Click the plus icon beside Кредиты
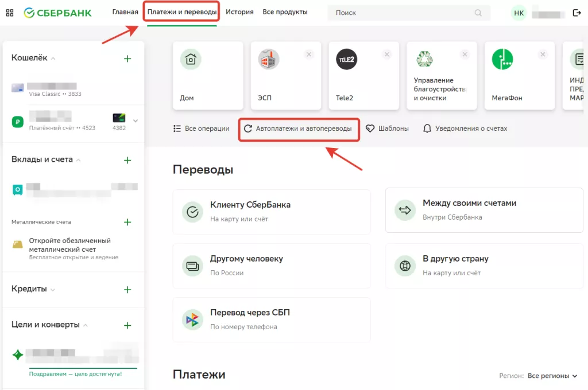Screen dimensions: 588x390 [x=127, y=290]
